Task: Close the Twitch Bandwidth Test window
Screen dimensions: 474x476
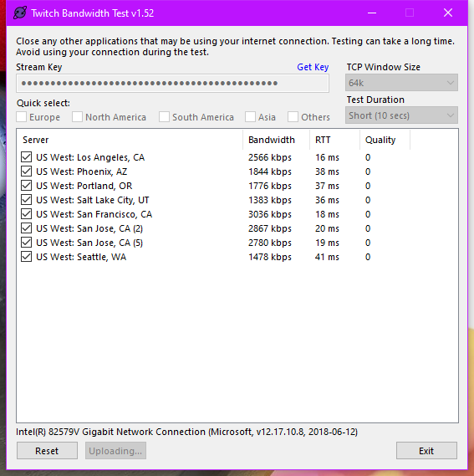Action: (448, 13)
